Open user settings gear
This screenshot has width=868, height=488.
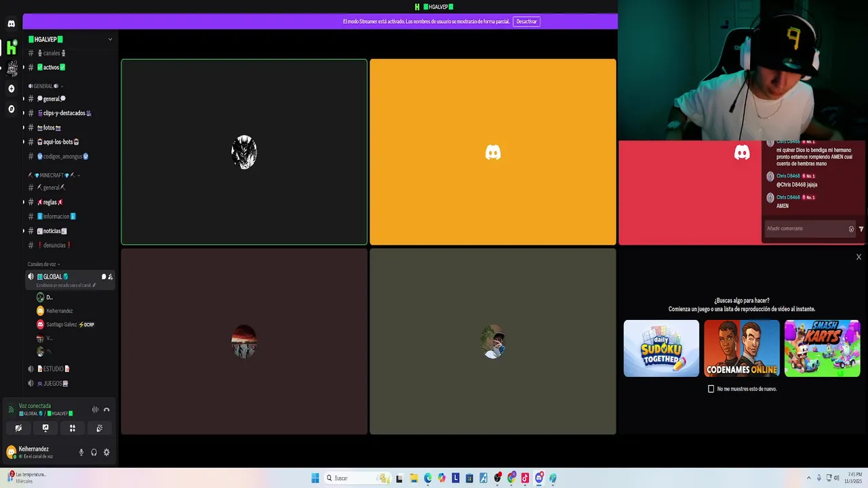pos(106,452)
